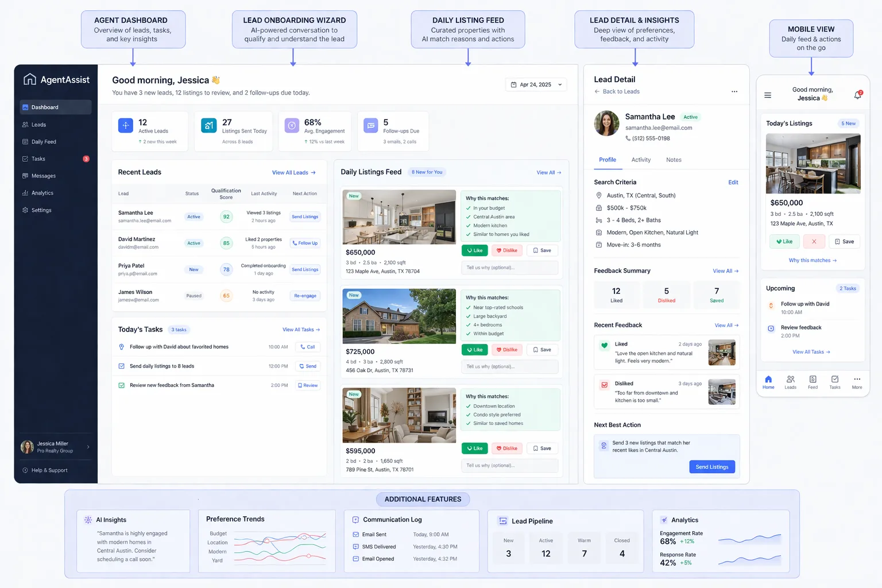Screen dimensions: 882x588
Task: Open mobile View All Tasks link
Action: point(811,352)
